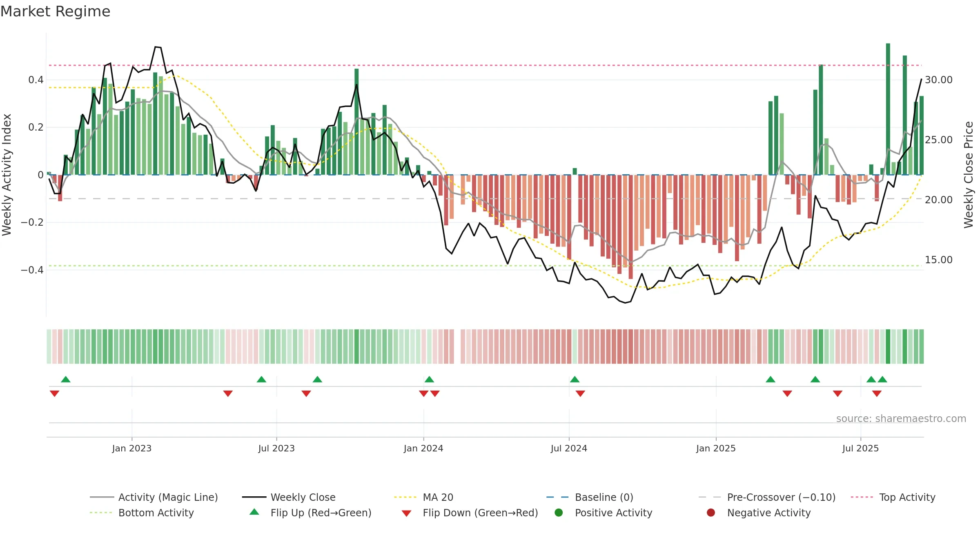Toggle MA 20 legend entry
Viewport: 980px width, 551px height.
click(x=423, y=497)
